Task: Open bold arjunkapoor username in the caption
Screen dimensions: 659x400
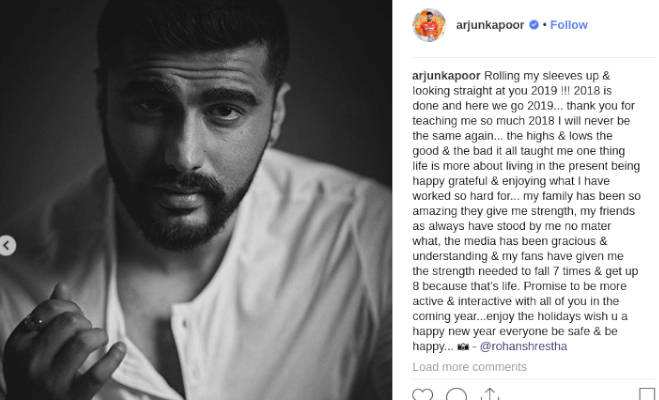Action: (x=446, y=76)
